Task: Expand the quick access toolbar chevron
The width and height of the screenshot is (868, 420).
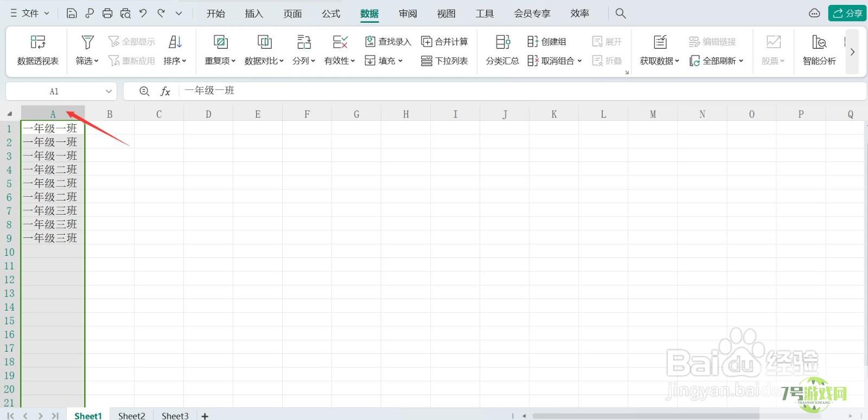Action: [x=178, y=14]
